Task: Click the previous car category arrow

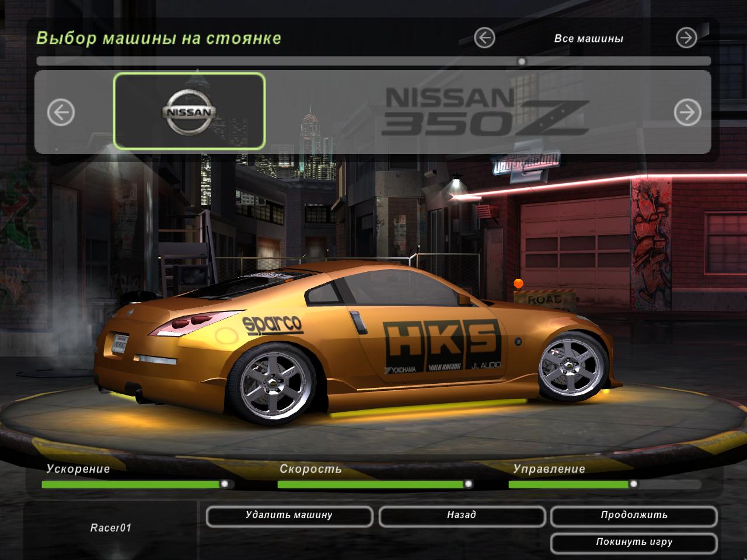Action: [x=484, y=38]
